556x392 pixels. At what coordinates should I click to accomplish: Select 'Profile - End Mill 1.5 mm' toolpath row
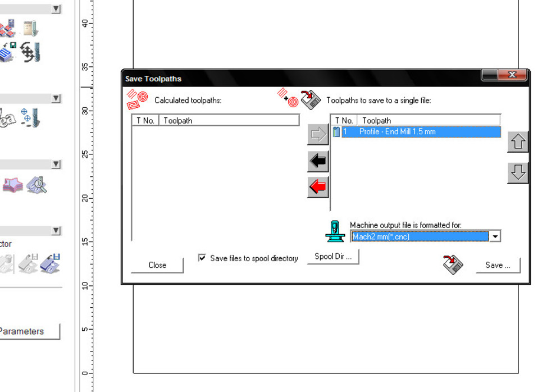[421, 132]
